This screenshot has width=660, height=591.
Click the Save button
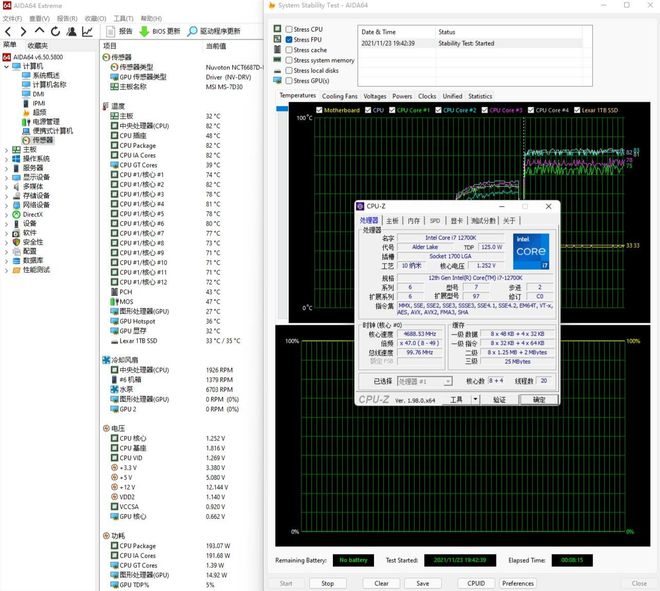[423, 583]
